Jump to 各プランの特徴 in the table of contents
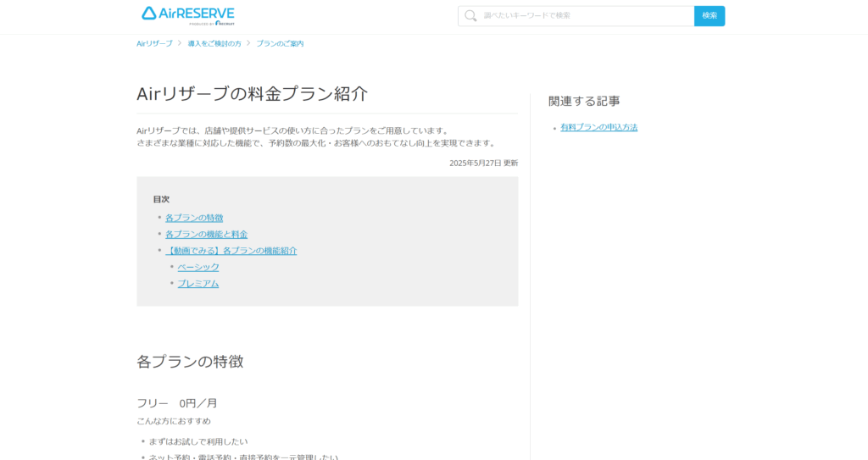This screenshot has width=868, height=460. [194, 218]
